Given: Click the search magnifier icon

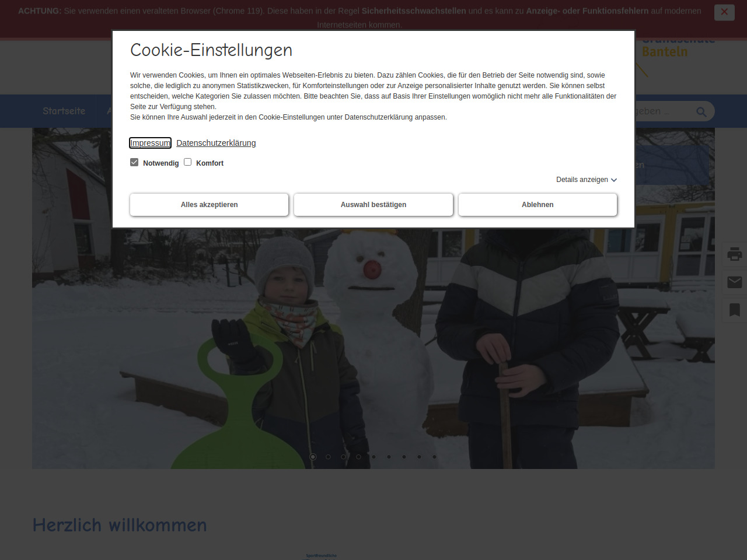Looking at the screenshot, I should click(701, 111).
